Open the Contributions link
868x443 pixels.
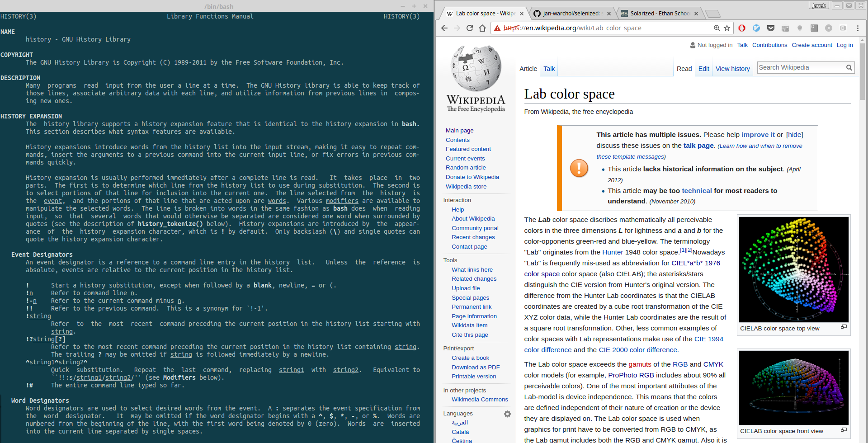point(769,45)
